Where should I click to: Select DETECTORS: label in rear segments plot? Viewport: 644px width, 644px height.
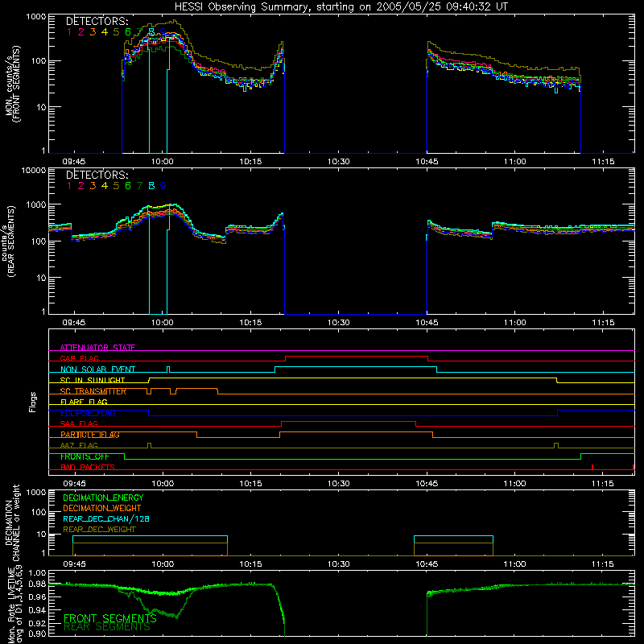(x=97, y=175)
